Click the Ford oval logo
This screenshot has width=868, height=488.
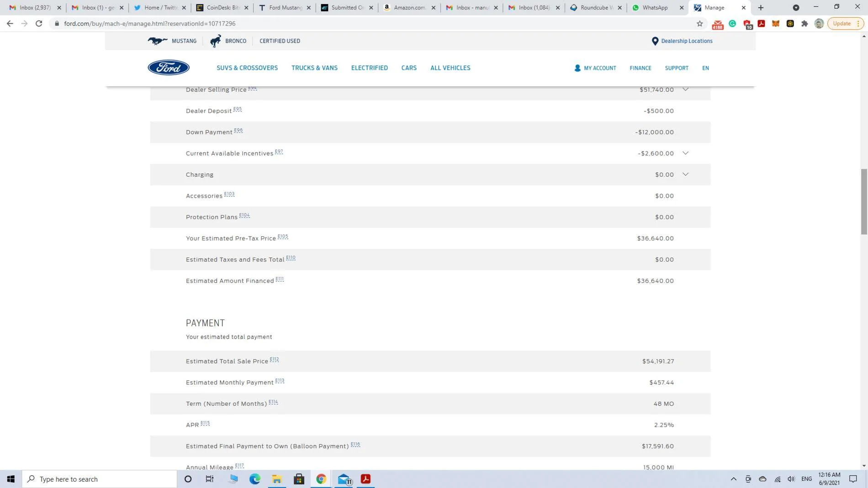pyautogui.click(x=168, y=68)
